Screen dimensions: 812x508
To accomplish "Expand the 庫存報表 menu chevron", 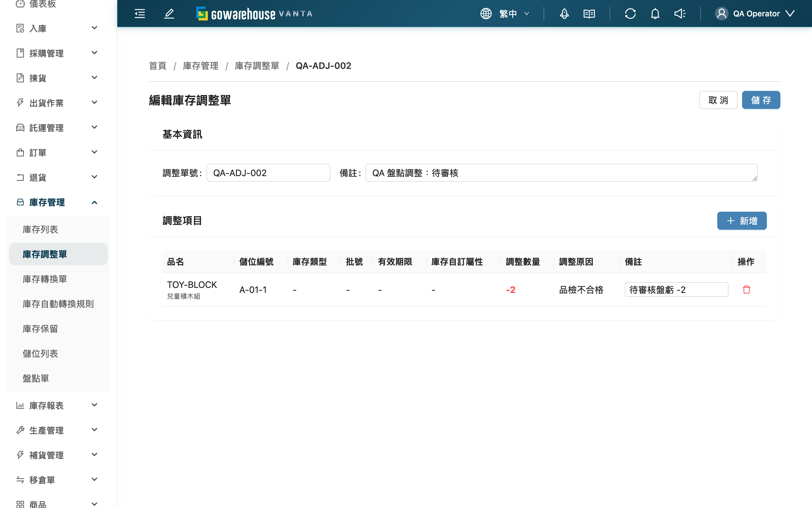I will click(95, 405).
